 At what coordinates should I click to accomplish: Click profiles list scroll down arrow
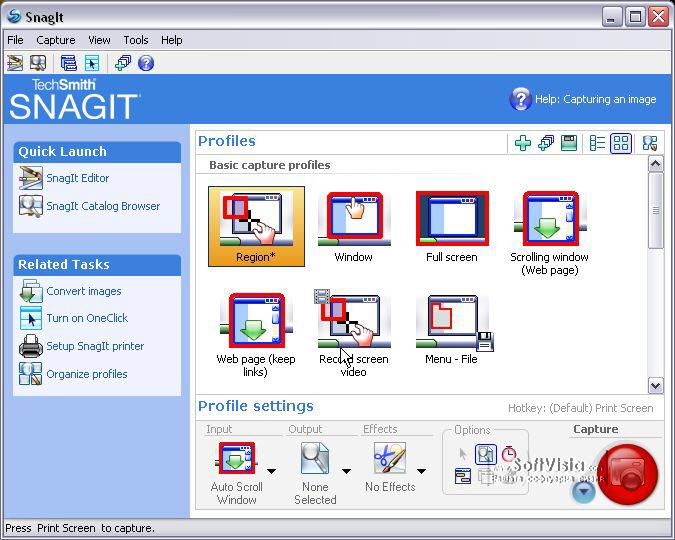pos(656,385)
